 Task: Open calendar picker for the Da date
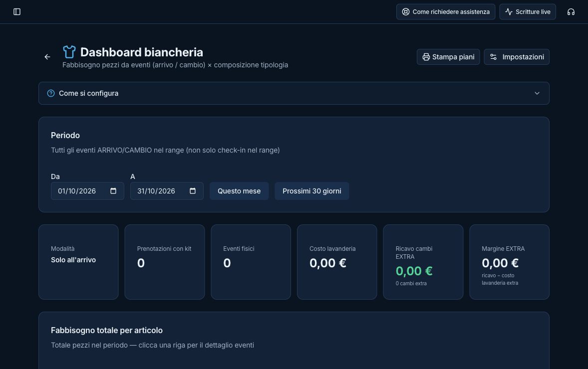tap(113, 191)
